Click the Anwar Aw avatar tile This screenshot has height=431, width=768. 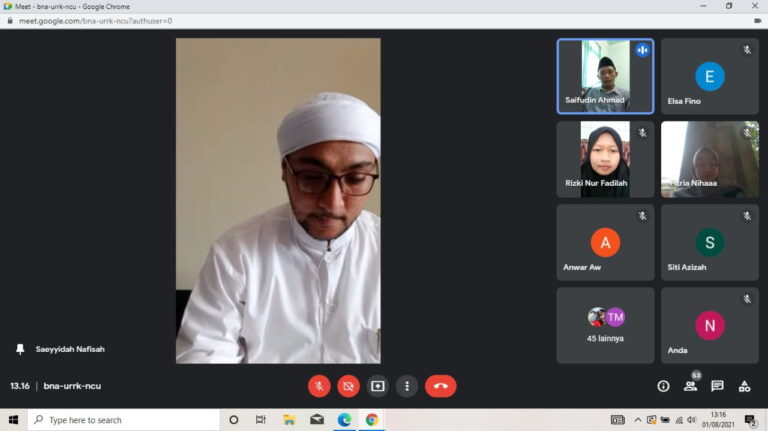pyautogui.click(x=605, y=242)
